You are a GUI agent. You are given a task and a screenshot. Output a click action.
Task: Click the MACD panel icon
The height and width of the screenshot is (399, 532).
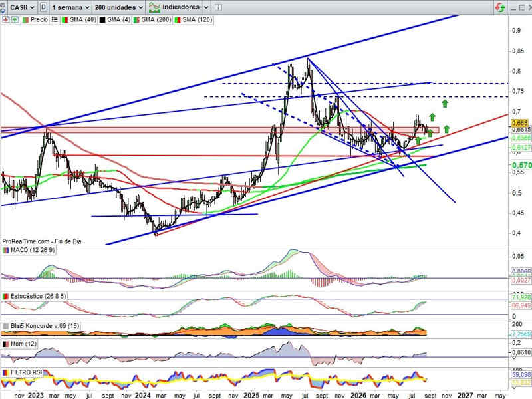coord(5,251)
